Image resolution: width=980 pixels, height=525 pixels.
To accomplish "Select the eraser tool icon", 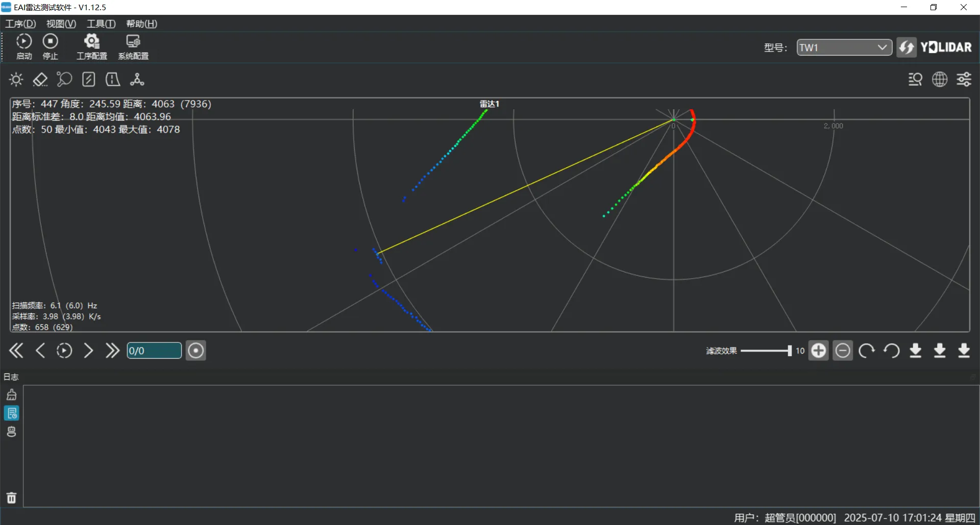I will coord(40,80).
